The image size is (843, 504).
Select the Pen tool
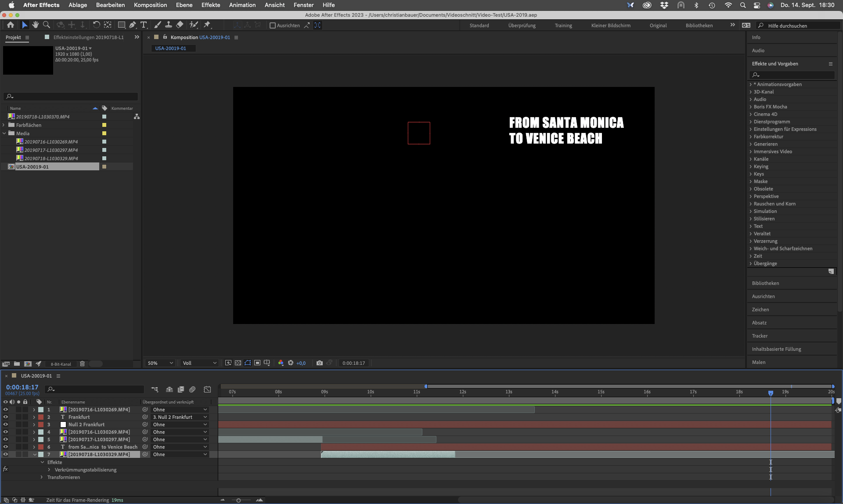[133, 25]
